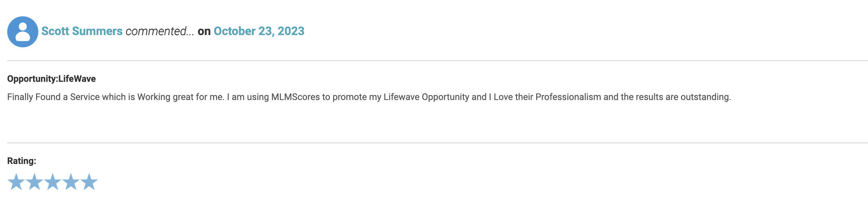Click Scott Summers' blue avatar icon
This screenshot has height=200, width=868.
22,31
